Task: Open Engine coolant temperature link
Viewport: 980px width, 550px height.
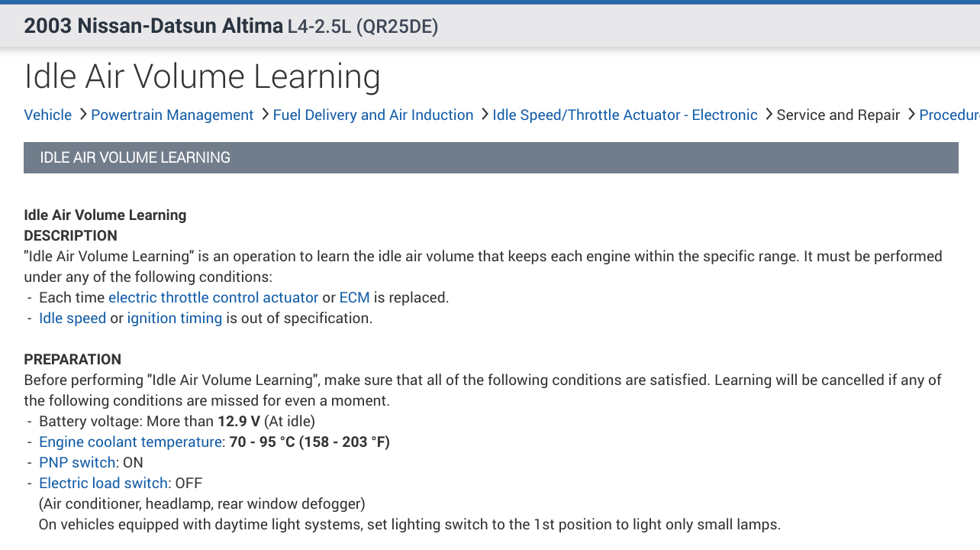Action: tap(131, 442)
